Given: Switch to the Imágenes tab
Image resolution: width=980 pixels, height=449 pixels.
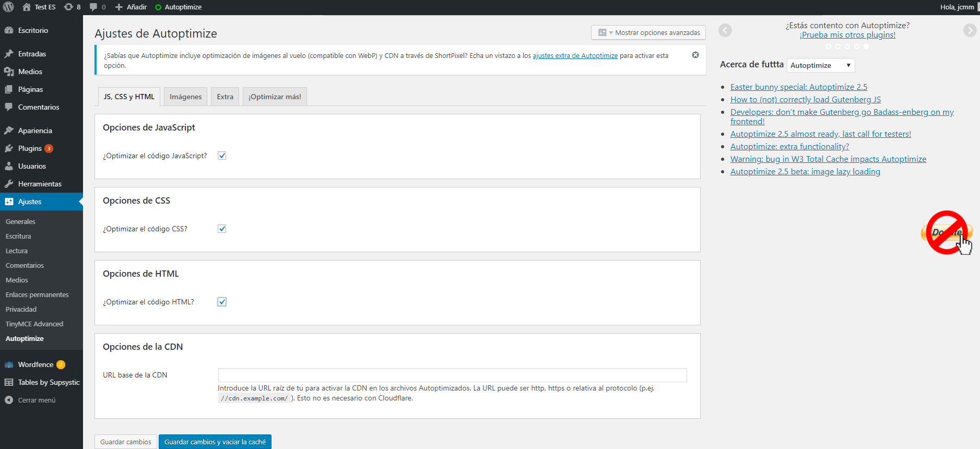Looking at the screenshot, I should point(185,97).
